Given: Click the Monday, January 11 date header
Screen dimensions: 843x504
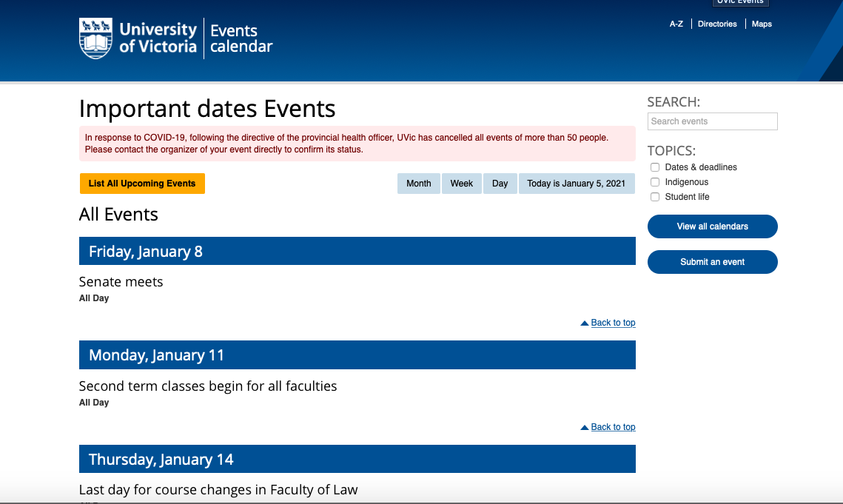Looking at the screenshot, I should tap(357, 355).
